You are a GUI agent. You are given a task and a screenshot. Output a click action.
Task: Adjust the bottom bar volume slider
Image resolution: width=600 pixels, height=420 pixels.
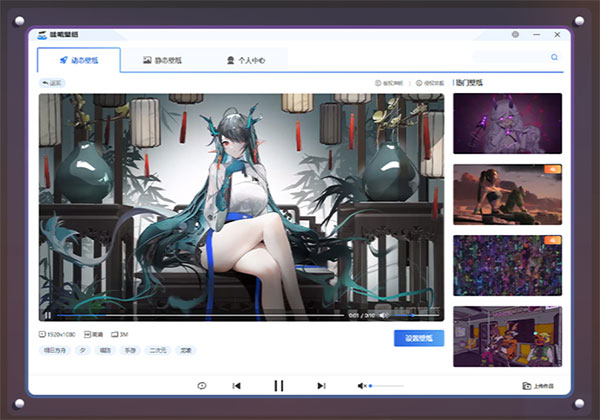coord(386,386)
